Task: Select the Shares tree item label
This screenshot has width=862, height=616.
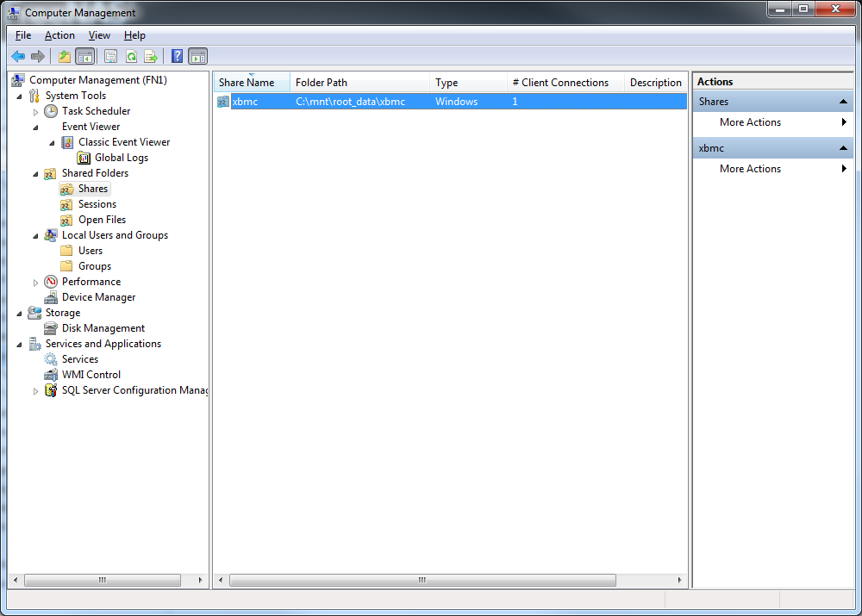Action: [x=93, y=189]
